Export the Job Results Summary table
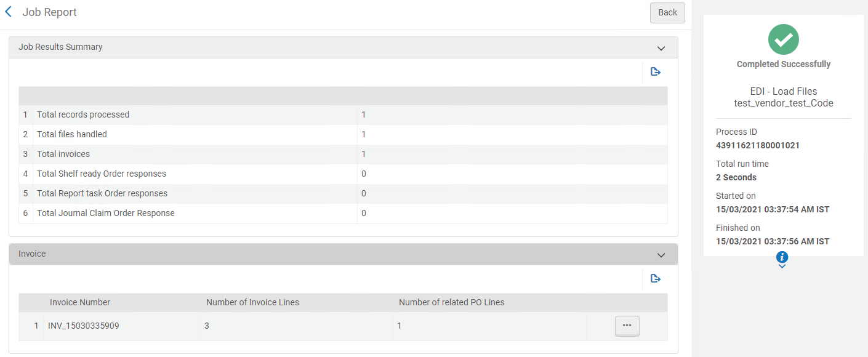 656,72
